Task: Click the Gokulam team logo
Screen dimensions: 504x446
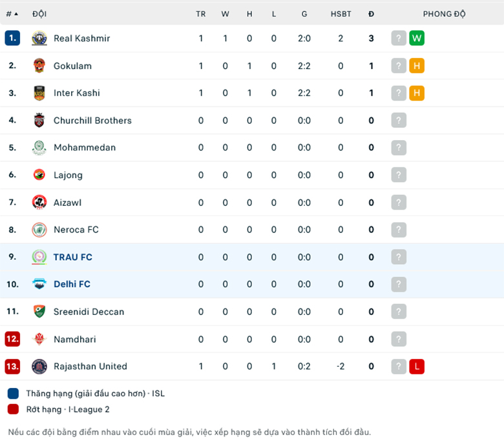Action: [x=39, y=66]
